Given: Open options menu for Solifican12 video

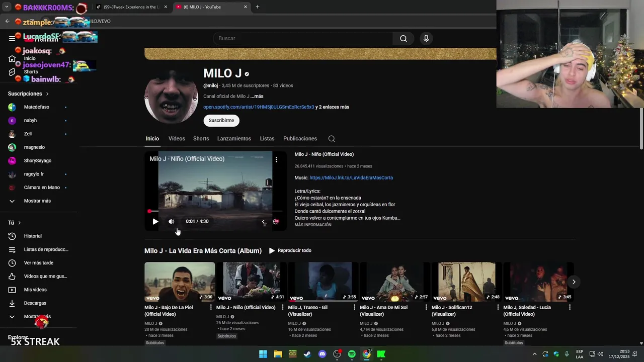Looking at the screenshot, I should click(498, 307).
